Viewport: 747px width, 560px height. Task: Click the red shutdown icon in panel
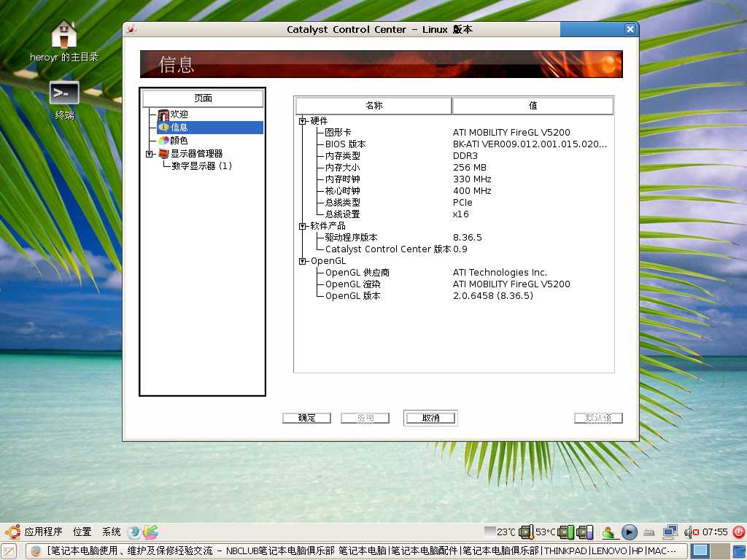click(738, 532)
